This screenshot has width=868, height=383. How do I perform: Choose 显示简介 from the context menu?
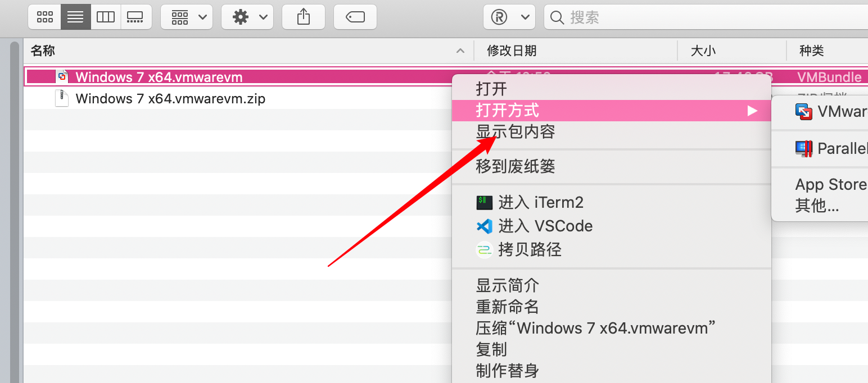point(612,285)
